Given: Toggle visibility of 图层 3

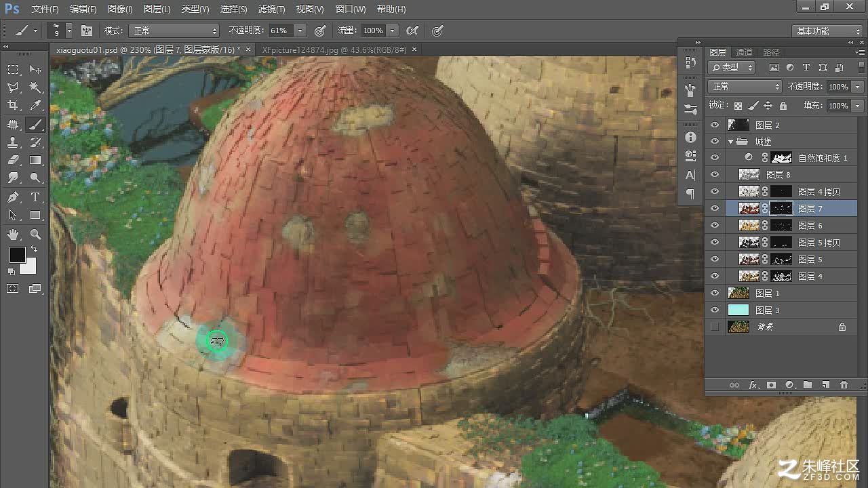Looking at the screenshot, I should [x=714, y=310].
